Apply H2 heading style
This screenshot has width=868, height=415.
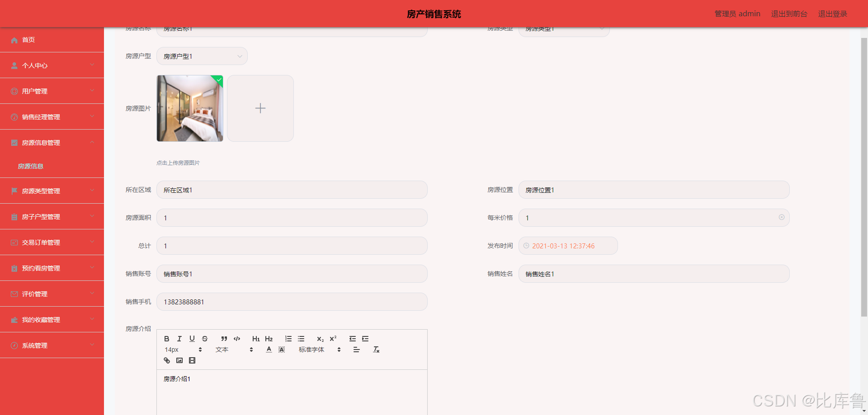point(269,339)
